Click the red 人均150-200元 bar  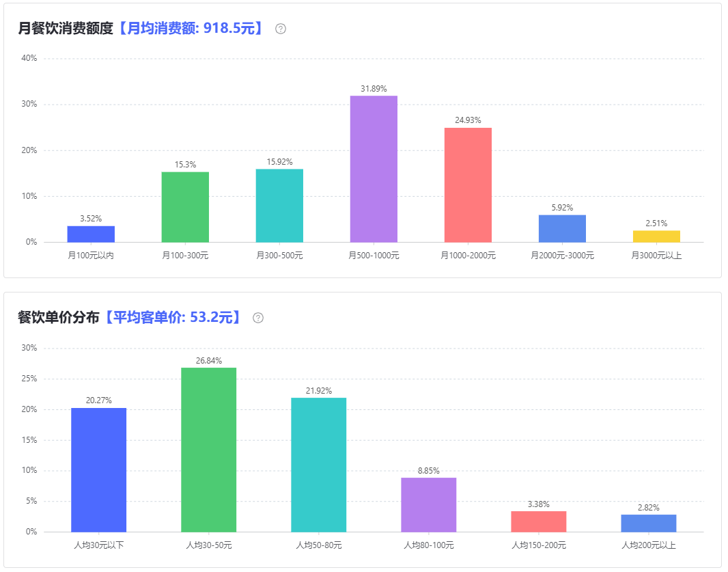click(538, 521)
